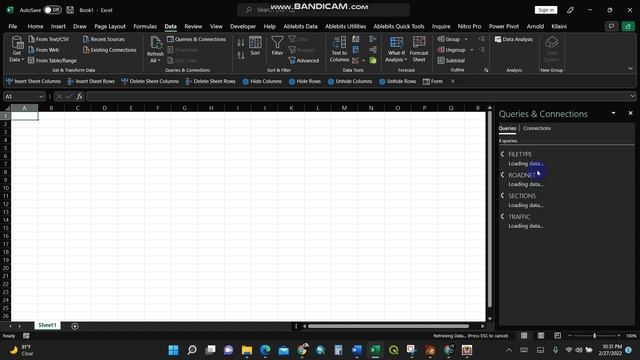Expand the formula bar
Image resolution: width=640 pixels, height=360 pixels.
coord(632,96)
